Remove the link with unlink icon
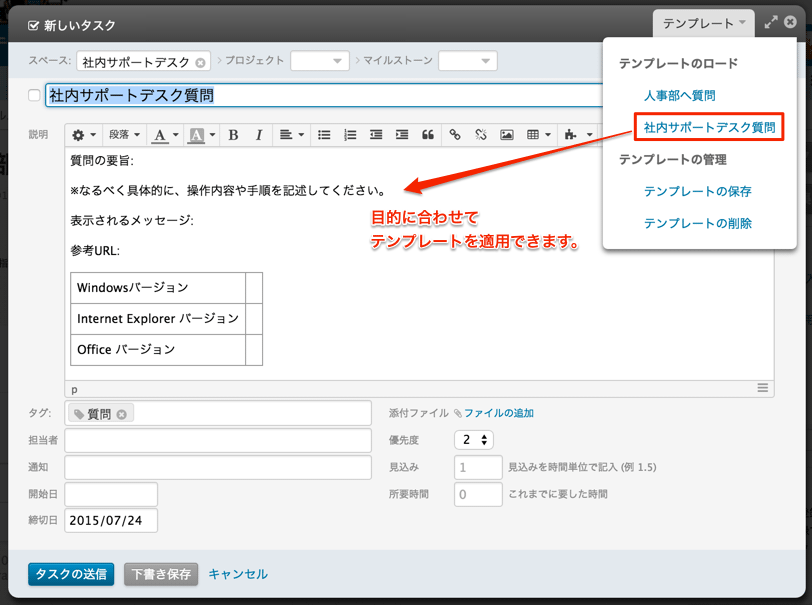812x605 pixels. tap(481, 135)
